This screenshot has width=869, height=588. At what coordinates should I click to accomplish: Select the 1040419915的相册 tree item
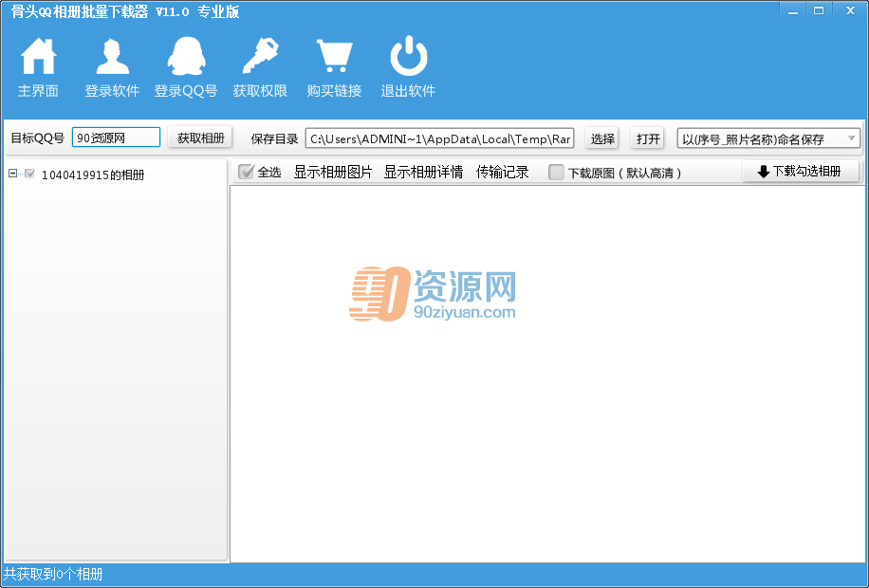click(x=93, y=175)
